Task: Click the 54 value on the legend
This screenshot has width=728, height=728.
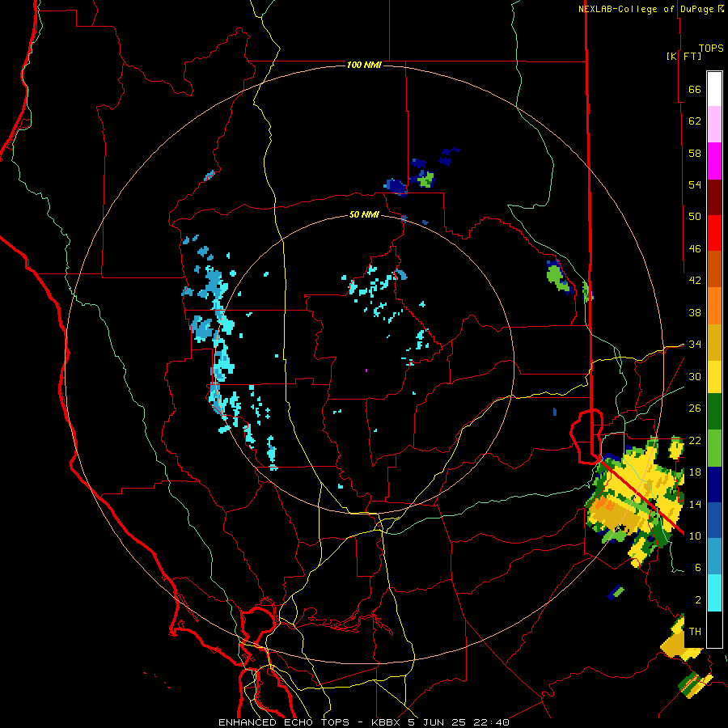Action: pos(695,184)
